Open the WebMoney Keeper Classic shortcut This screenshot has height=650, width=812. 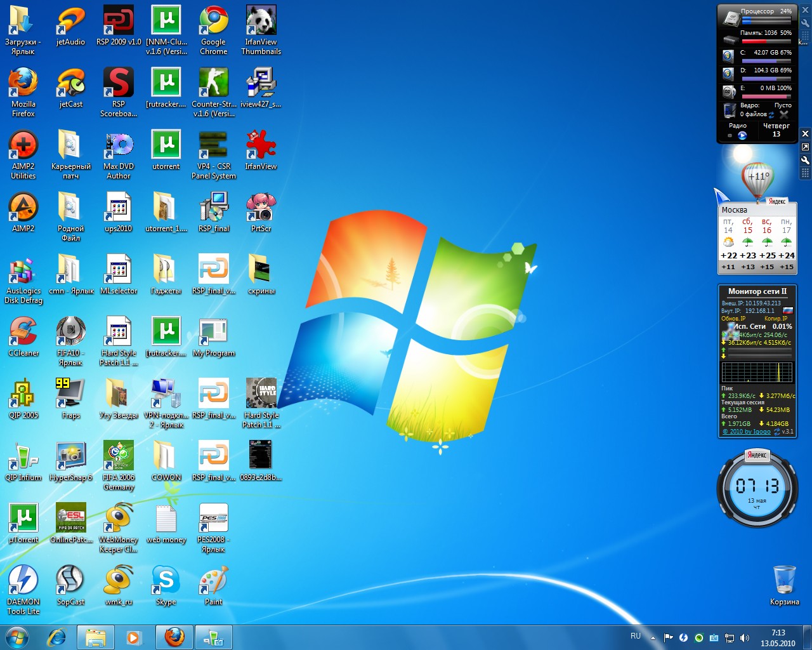pos(119,527)
